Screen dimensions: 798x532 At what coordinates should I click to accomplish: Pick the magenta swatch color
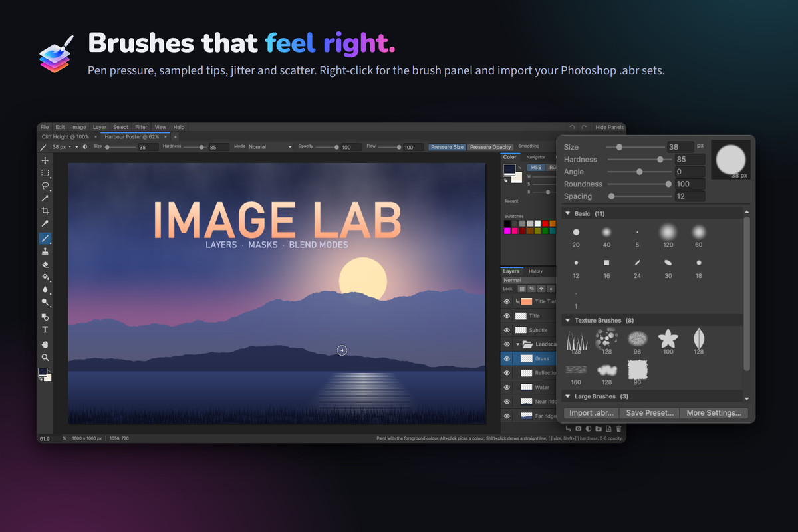pyautogui.click(x=507, y=231)
